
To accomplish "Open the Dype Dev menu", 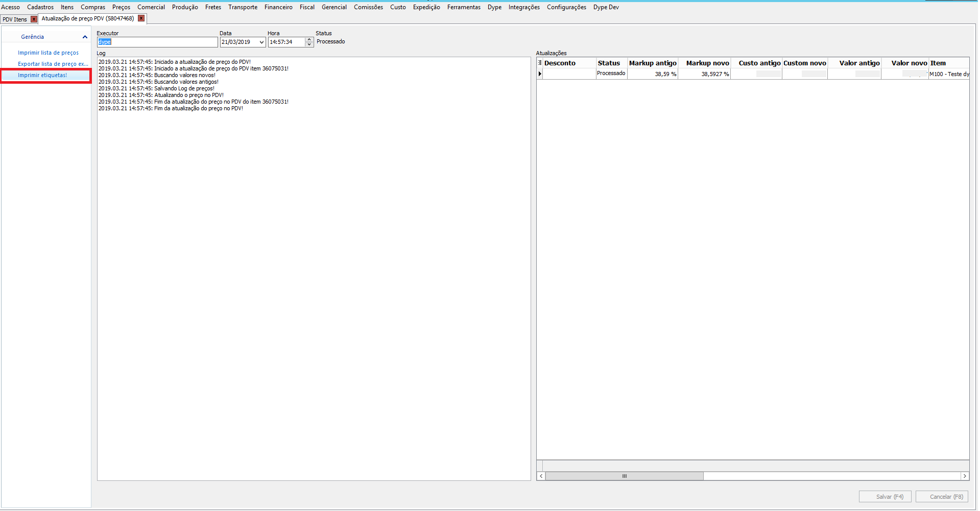I will pyautogui.click(x=606, y=7).
